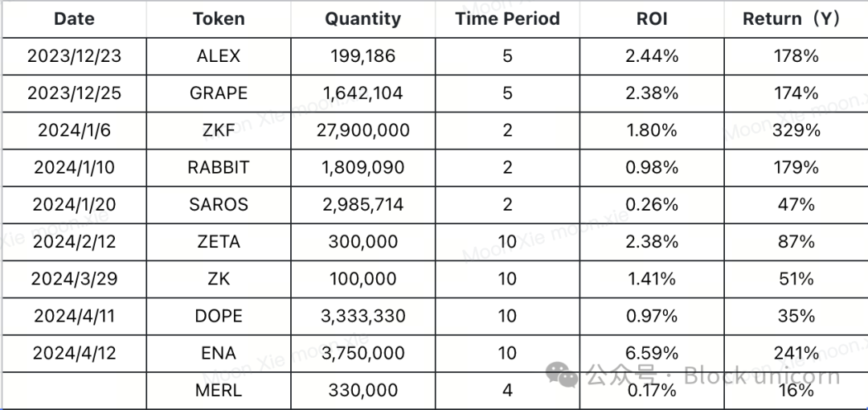This screenshot has height=410, width=868.
Task: Select the Token column header
Action: [219, 18]
